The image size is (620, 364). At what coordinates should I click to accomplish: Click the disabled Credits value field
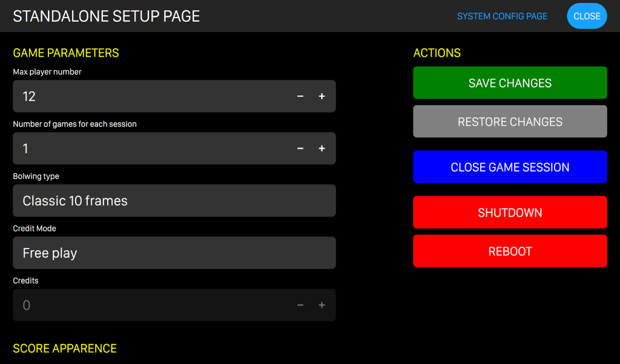click(151, 305)
